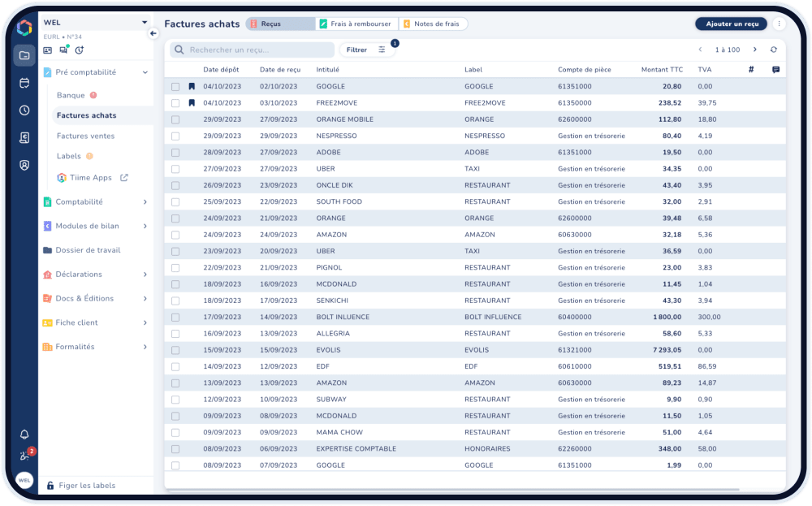Click the chat bubble icon under WEL

pyautogui.click(x=63, y=50)
